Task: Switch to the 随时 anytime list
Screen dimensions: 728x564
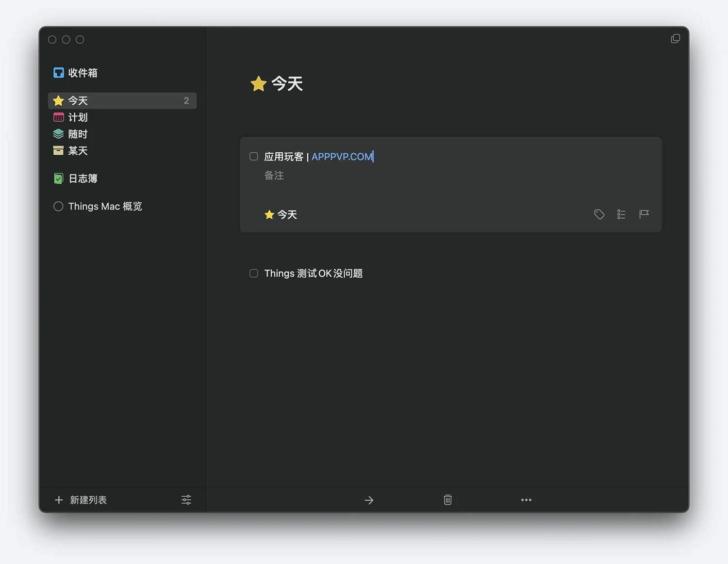Action: pyautogui.click(x=78, y=134)
